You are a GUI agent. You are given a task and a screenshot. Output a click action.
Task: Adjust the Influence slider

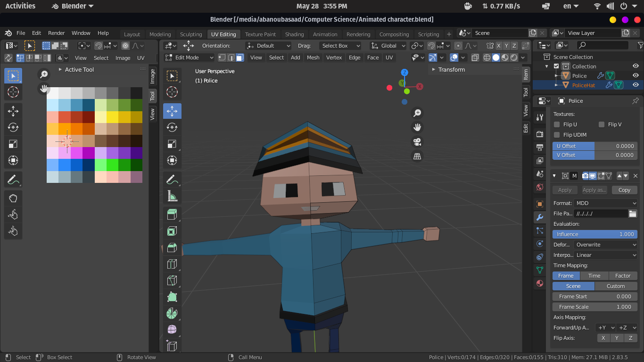tap(595, 234)
